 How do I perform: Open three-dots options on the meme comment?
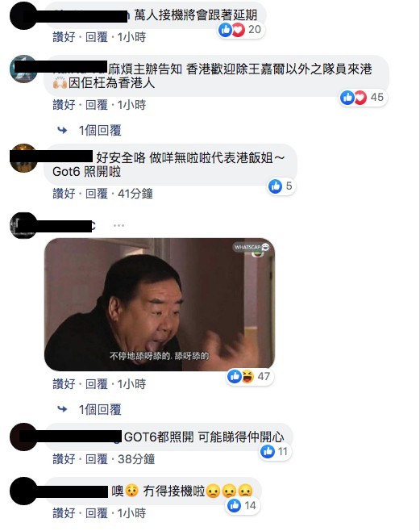click(119, 225)
